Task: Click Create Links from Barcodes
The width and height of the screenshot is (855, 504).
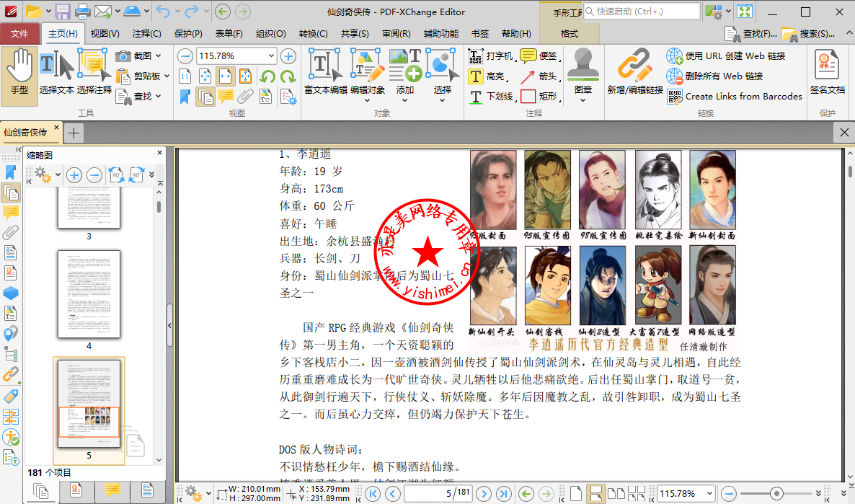Action: 735,96
